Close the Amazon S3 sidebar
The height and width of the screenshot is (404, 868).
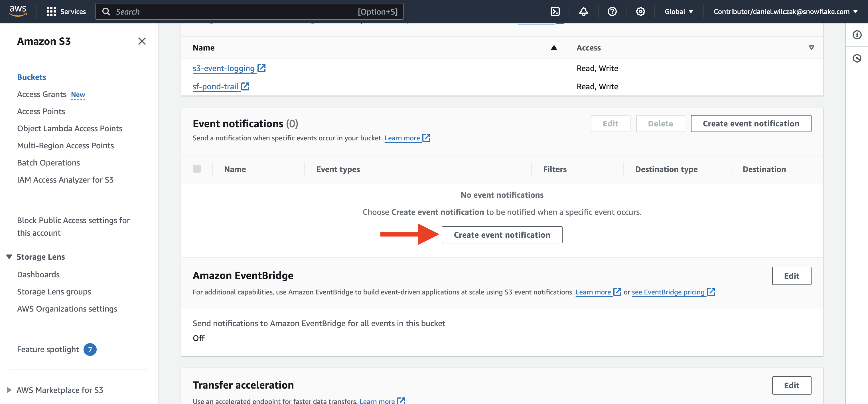pos(142,41)
